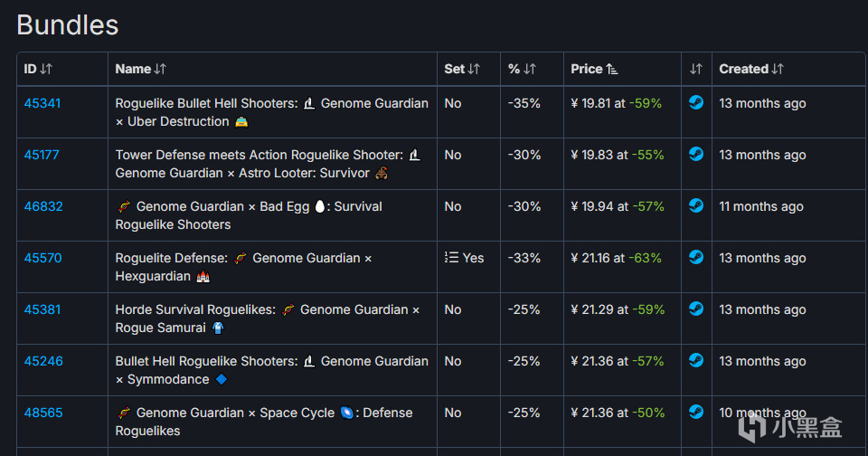Screen dimensions: 868x456
Task: Open Steam store icon in bundle 45177 row
Action: tap(696, 155)
